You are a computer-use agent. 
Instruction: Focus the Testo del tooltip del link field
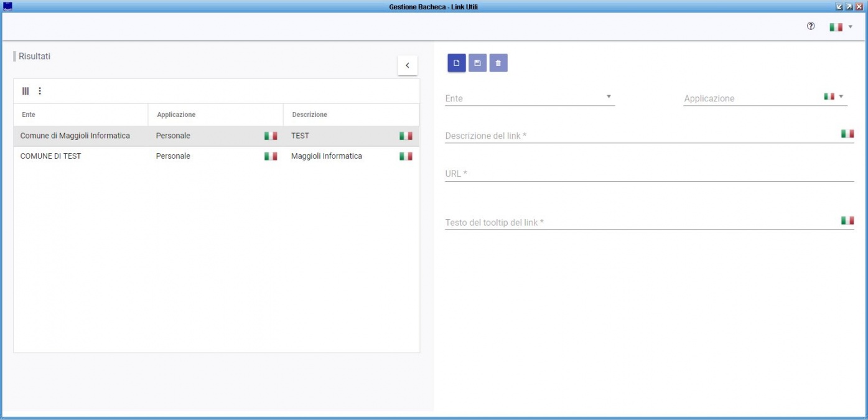pos(650,222)
